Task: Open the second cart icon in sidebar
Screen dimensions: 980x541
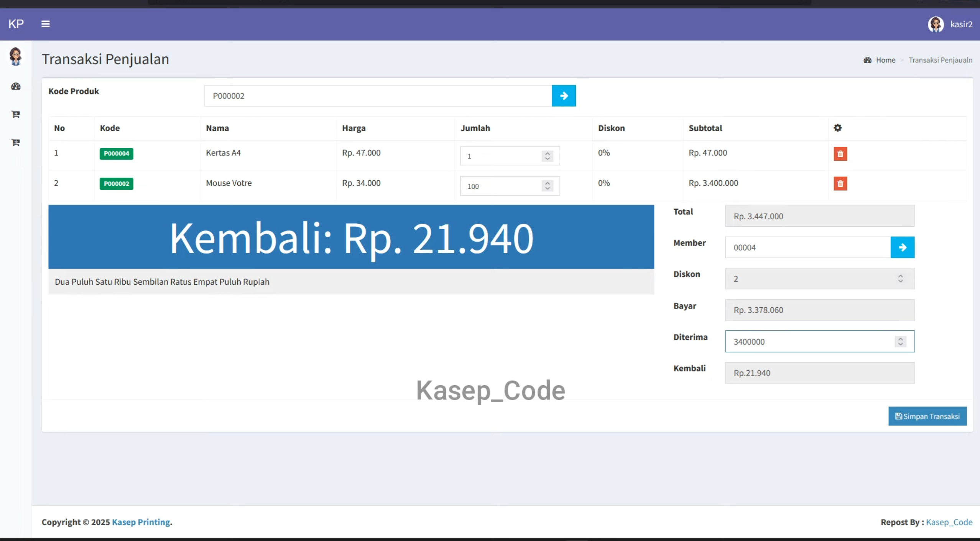Action: [16, 142]
